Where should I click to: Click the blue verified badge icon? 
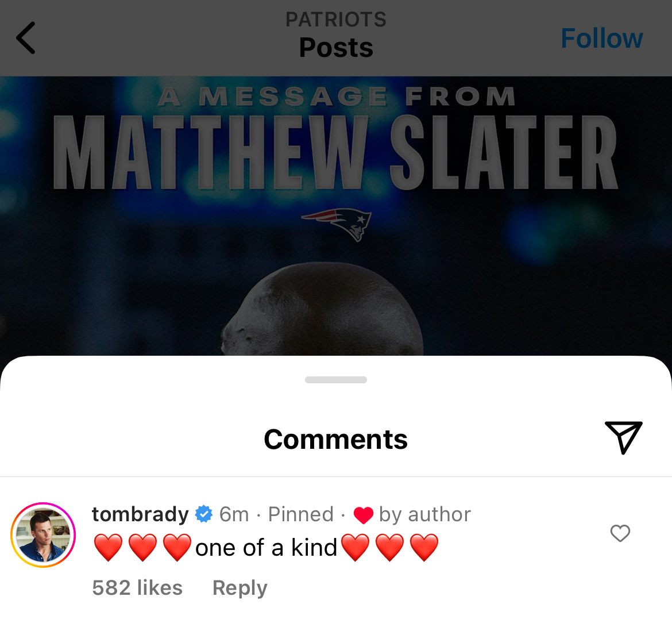pos(204,514)
